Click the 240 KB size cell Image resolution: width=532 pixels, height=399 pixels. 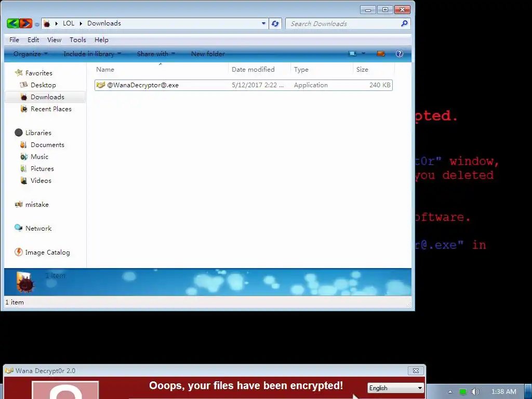pos(380,85)
